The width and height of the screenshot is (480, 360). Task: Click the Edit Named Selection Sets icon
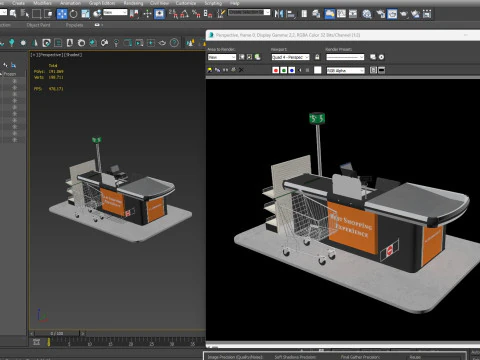pos(221,14)
